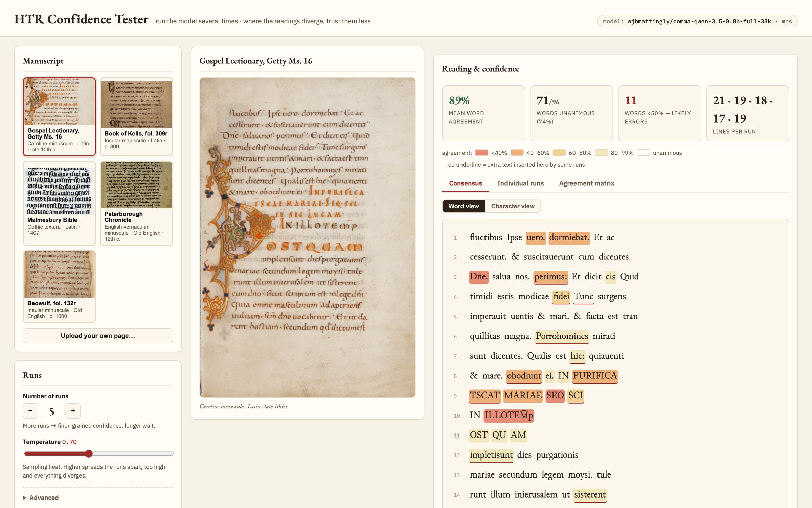Viewport: 812px width, 508px height.
Task: Select the Gospel Lectionary Getty Ms. 16 manuscript
Action: 59,117
